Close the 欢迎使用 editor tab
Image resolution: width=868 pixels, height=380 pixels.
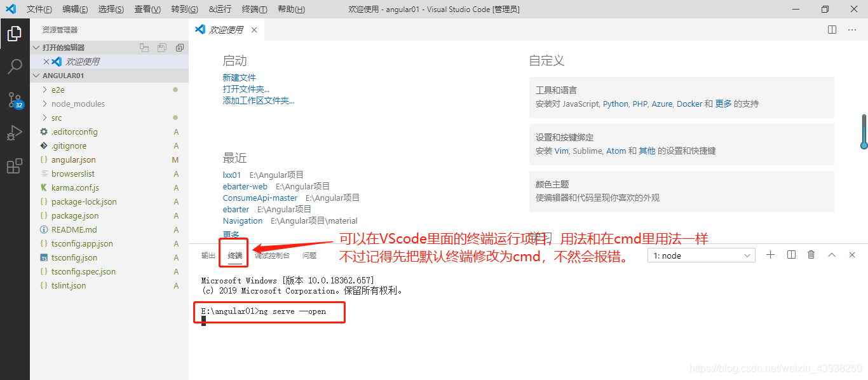(x=254, y=30)
